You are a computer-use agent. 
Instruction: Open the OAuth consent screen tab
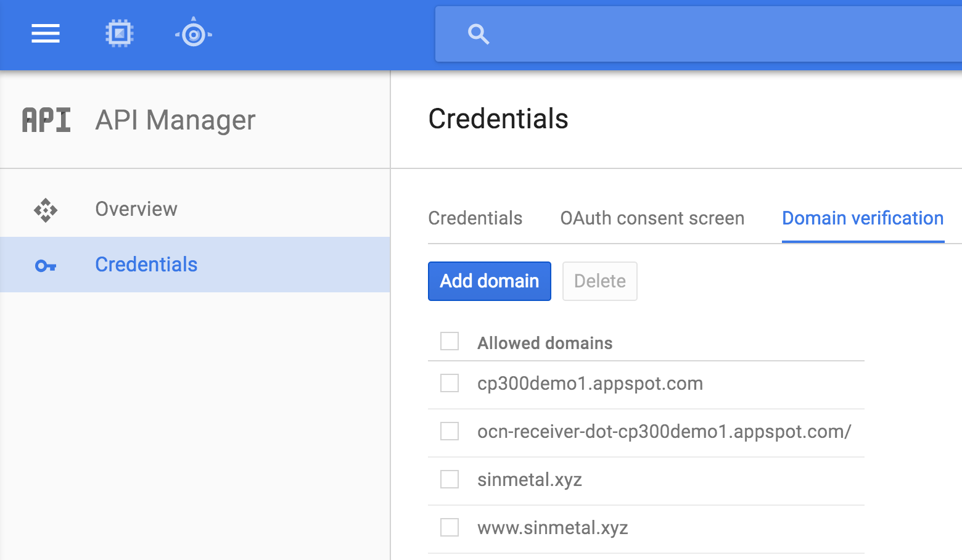(x=652, y=218)
